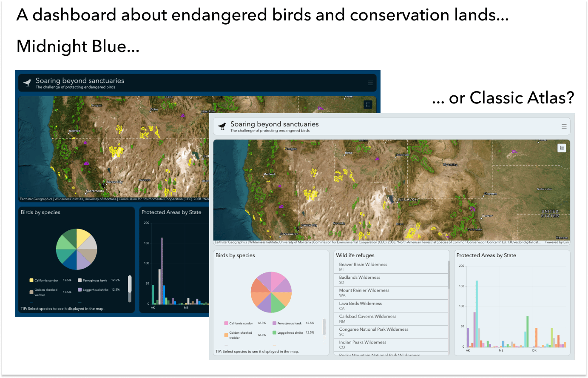The image size is (588, 378).
Task: Click the "Powered by Esri" attribution on the light map
Action: (x=557, y=243)
